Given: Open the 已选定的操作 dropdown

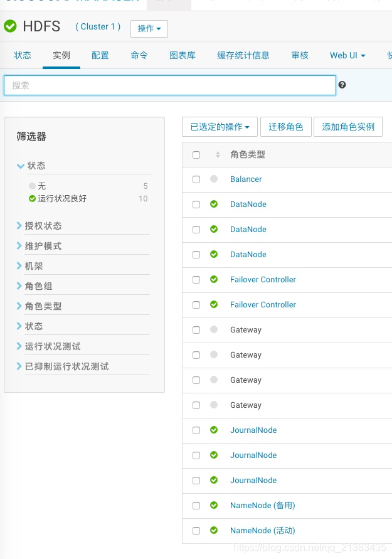Looking at the screenshot, I should pos(220,127).
